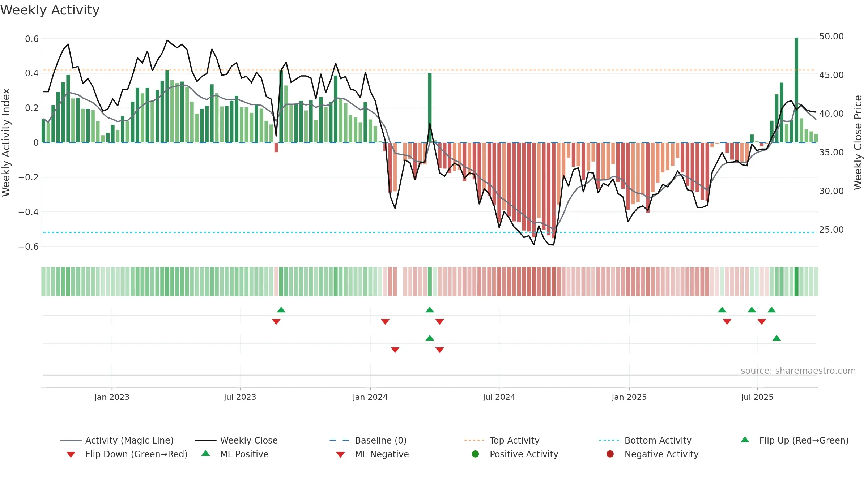
Task: Toggle Flip Up (Red→Green) legend entry
Action: 795,440
